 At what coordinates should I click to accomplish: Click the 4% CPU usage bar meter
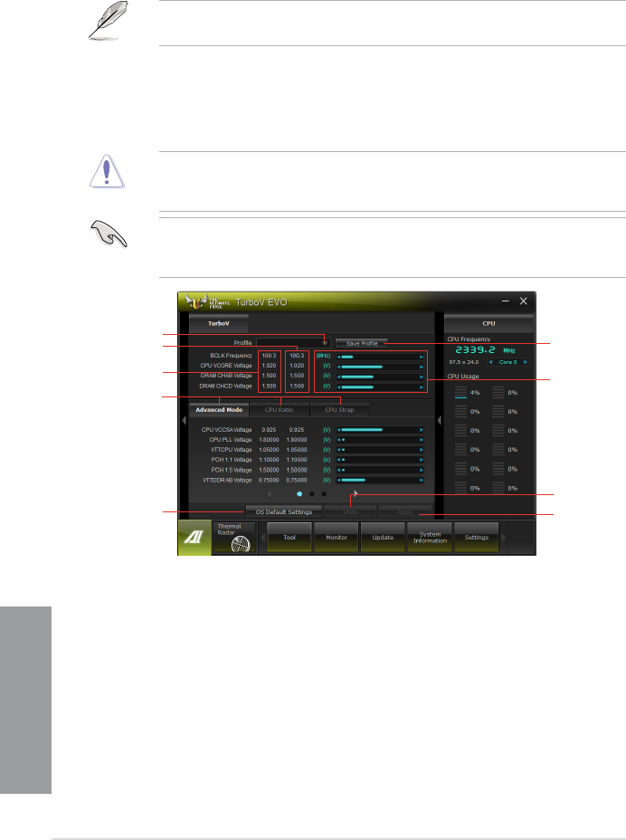(x=460, y=393)
